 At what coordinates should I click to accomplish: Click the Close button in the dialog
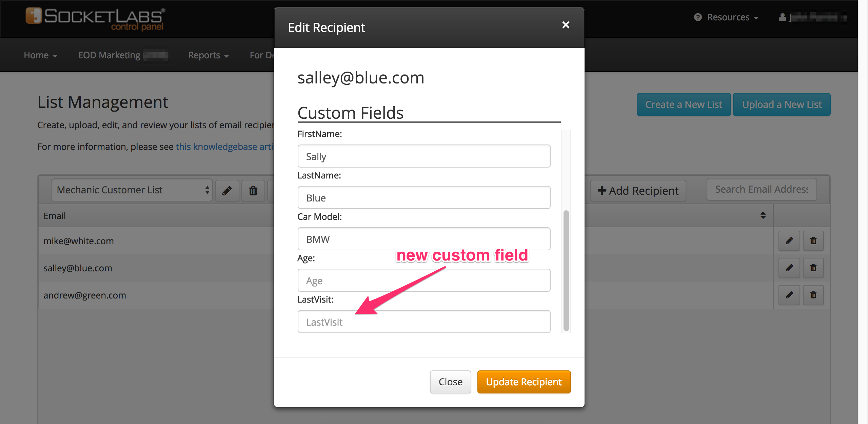tap(451, 382)
